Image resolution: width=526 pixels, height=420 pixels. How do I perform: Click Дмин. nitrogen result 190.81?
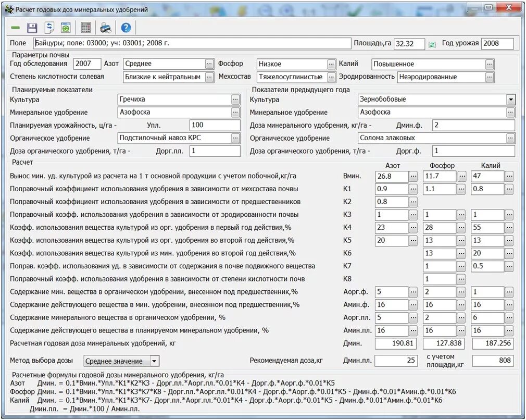pyautogui.click(x=395, y=343)
